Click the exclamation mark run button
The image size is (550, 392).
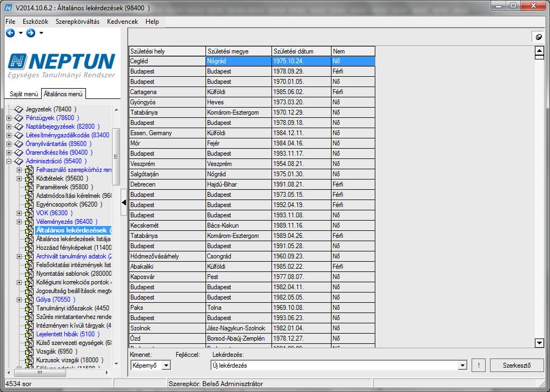[479, 366]
